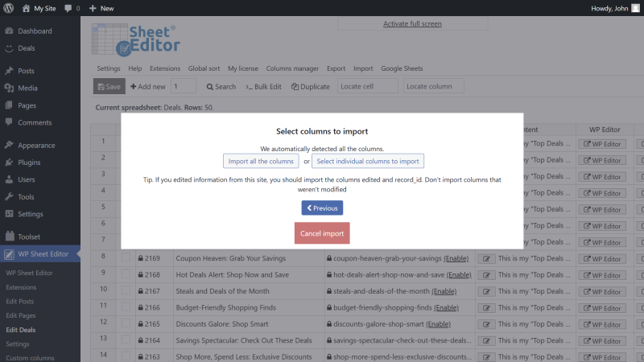Click Enable link for coupon-heaven slug
644x362 pixels.
pos(456,258)
